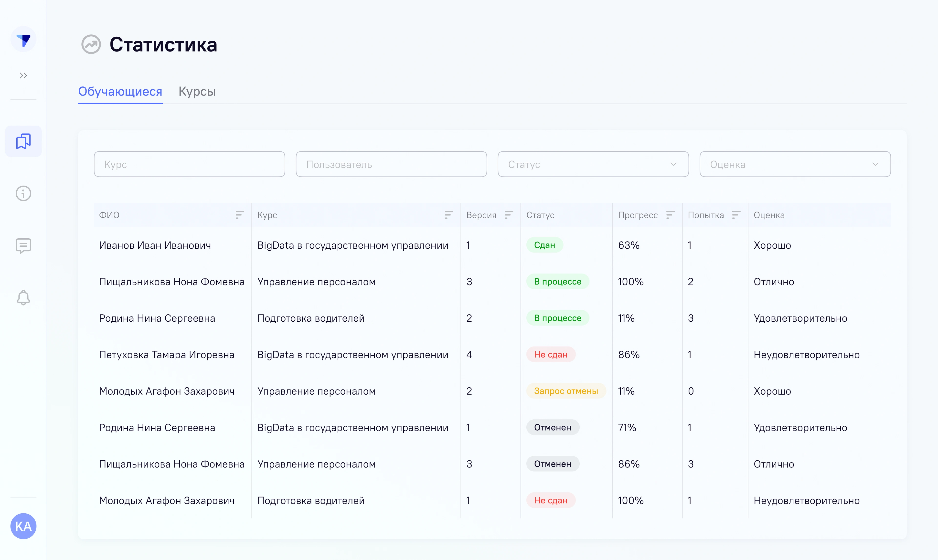Open the notifications bell icon
This screenshot has width=938, height=560.
23,297
